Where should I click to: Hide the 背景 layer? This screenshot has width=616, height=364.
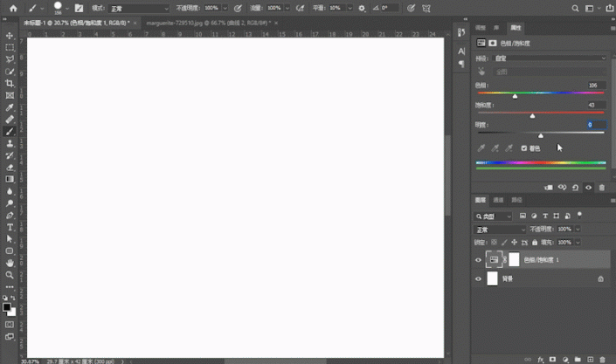pos(478,278)
